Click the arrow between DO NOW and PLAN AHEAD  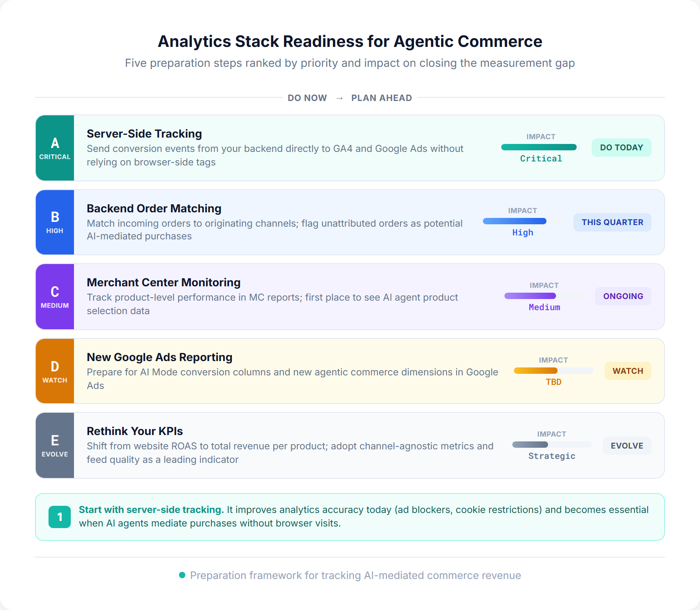click(x=339, y=98)
